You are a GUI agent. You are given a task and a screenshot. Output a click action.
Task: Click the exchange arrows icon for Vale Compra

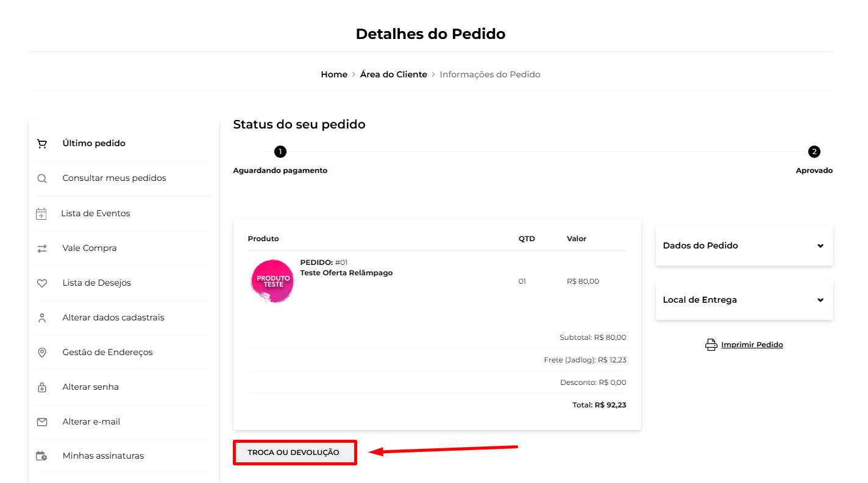tap(42, 249)
